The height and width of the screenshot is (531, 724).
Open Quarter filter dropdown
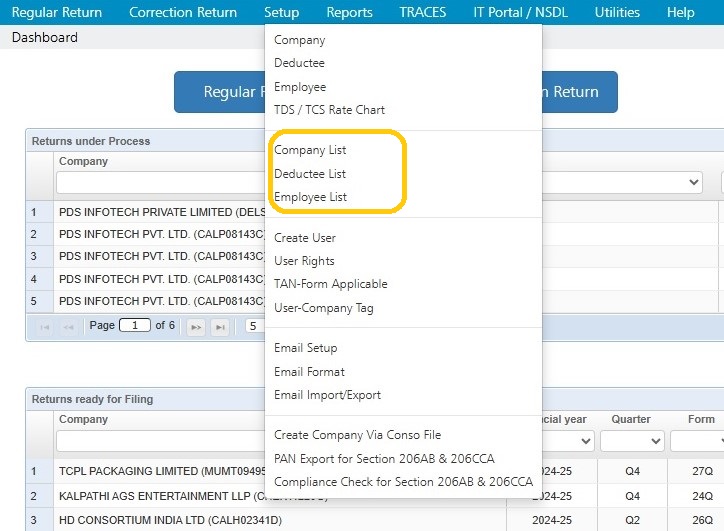[632, 441]
